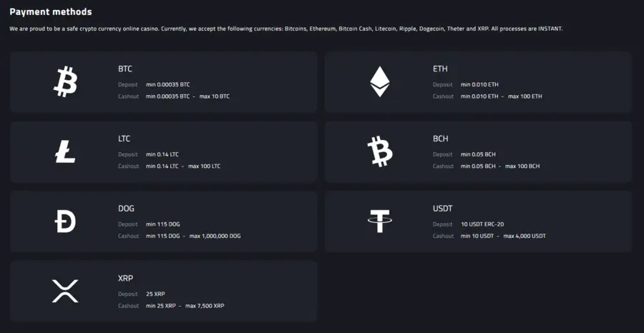Click the max 1,000,000 DOG cashout text
Screen dimensions: 644x333
tap(215, 236)
